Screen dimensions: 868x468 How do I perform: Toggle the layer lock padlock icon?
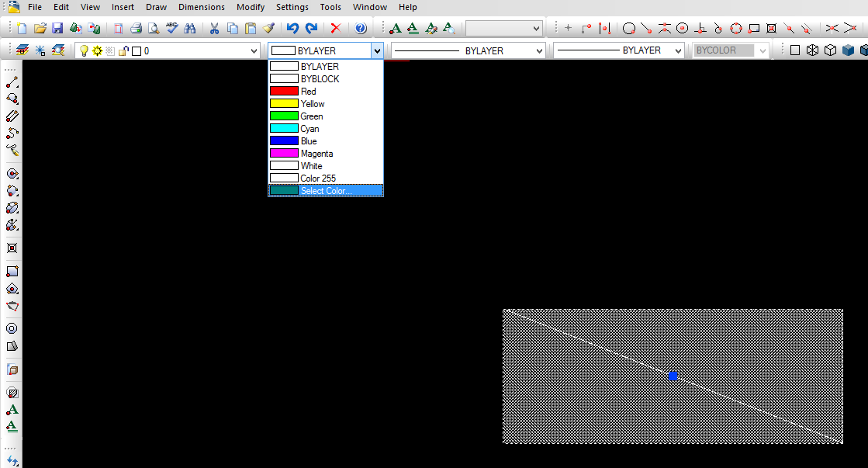(123, 51)
